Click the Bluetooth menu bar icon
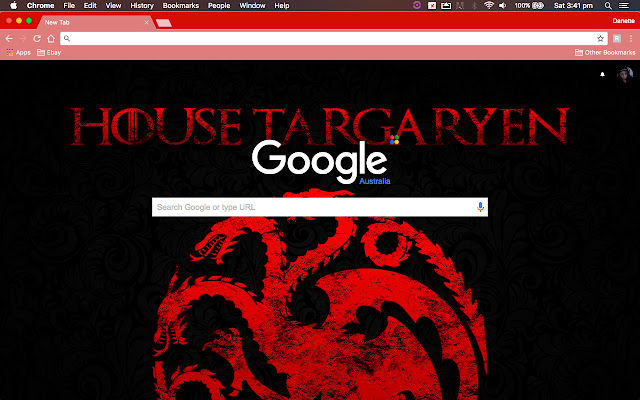This screenshot has height=400, width=640. 474,6
